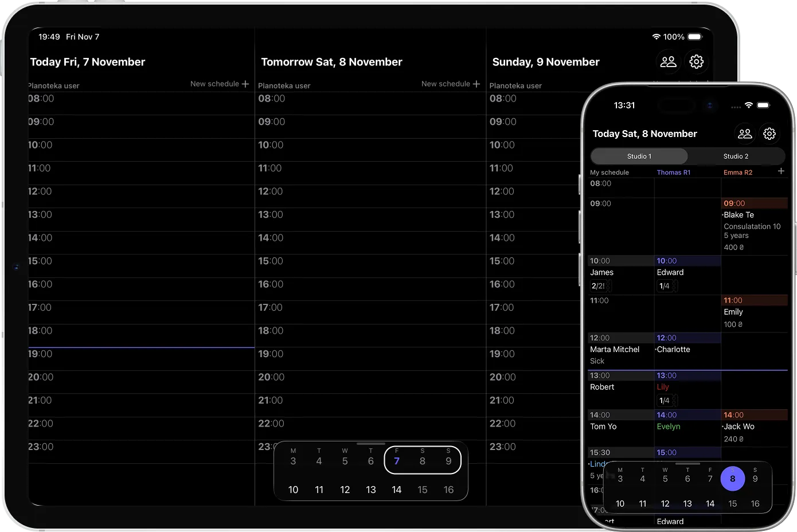Click the plus icon beside Emma R2
This screenshot has width=797, height=532.
[x=780, y=171]
